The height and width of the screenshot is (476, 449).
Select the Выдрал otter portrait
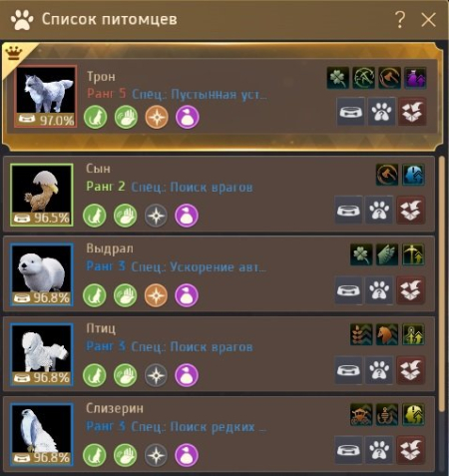coord(42,274)
